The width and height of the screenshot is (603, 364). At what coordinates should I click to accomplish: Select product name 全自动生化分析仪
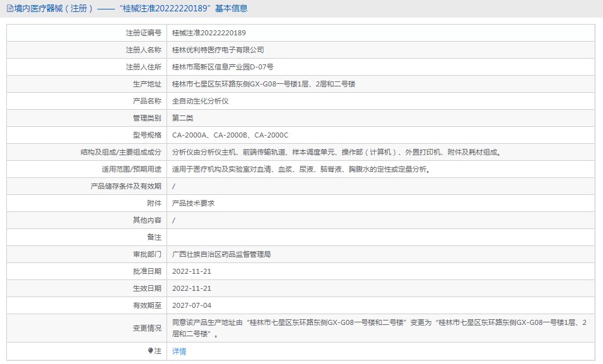coord(201,101)
